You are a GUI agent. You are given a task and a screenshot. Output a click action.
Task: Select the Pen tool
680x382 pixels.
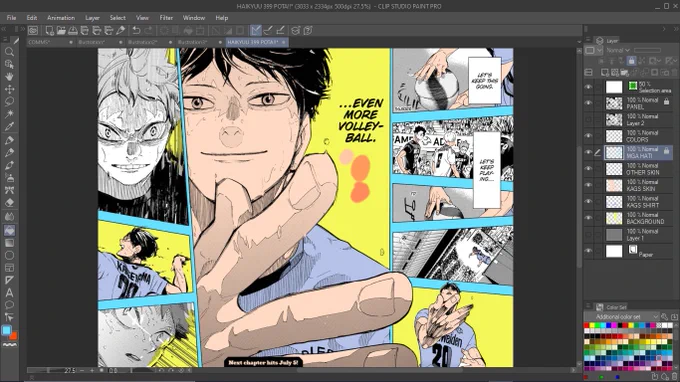(9, 140)
